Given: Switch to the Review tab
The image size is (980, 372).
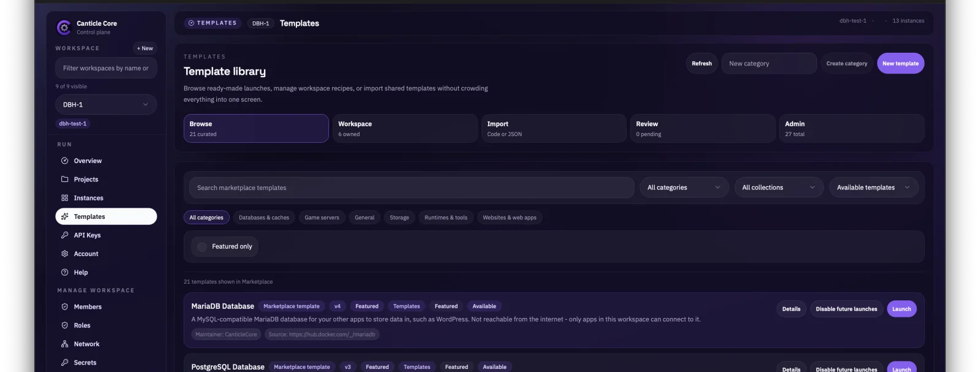Looking at the screenshot, I should [703, 128].
